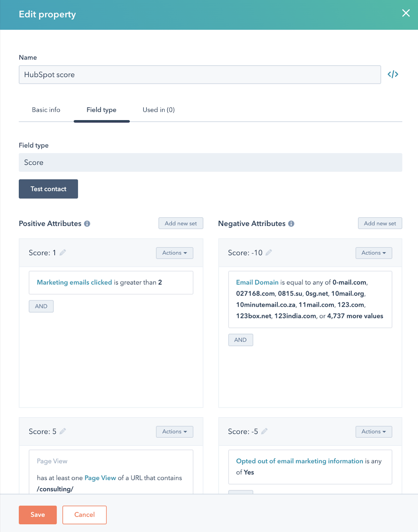Click the Negative Attributes info icon
This screenshot has width=418, height=532.
pos(292,224)
